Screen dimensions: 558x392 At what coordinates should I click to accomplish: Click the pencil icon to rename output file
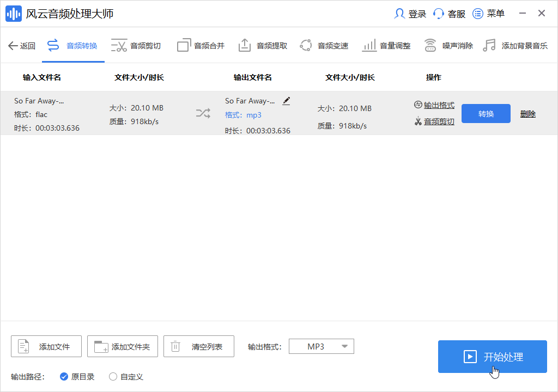286,101
